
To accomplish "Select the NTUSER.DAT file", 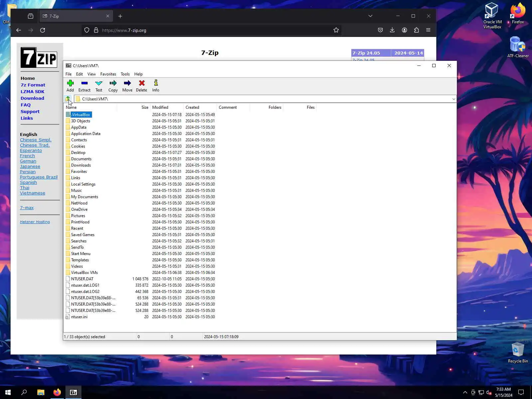I will (x=82, y=279).
